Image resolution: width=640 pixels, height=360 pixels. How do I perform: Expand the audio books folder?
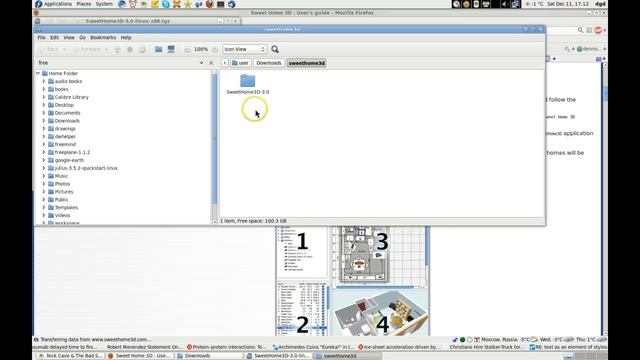(x=44, y=81)
